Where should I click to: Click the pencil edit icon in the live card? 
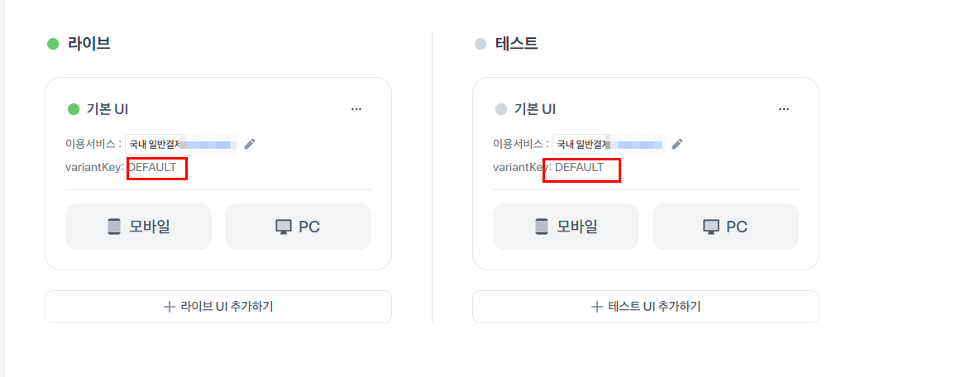250,144
